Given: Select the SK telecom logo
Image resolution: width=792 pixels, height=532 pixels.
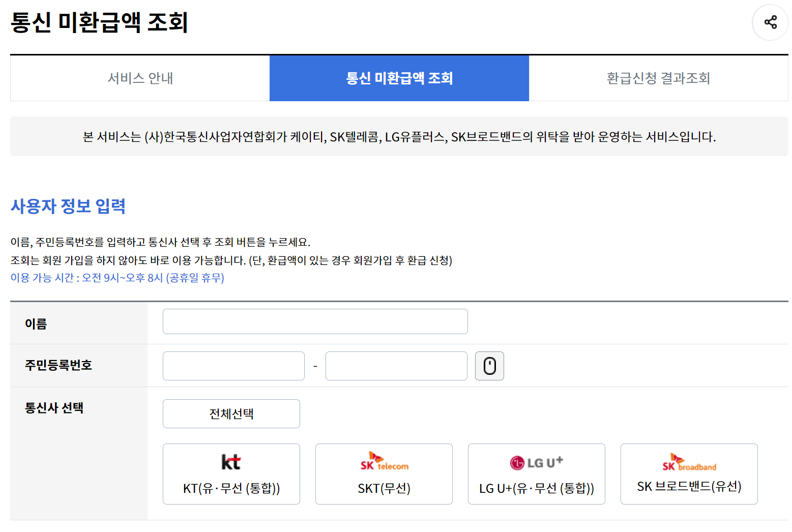Looking at the screenshot, I should tap(384, 461).
